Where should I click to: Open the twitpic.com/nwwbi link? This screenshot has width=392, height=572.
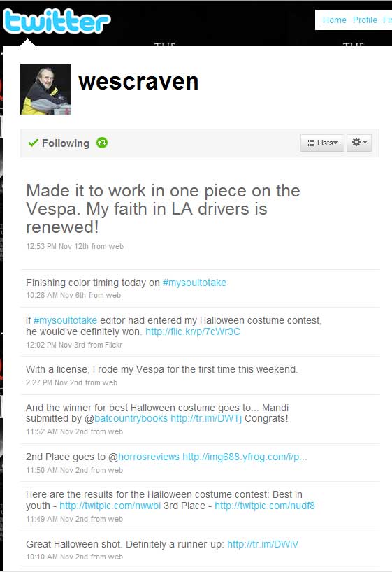(x=110, y=506)
